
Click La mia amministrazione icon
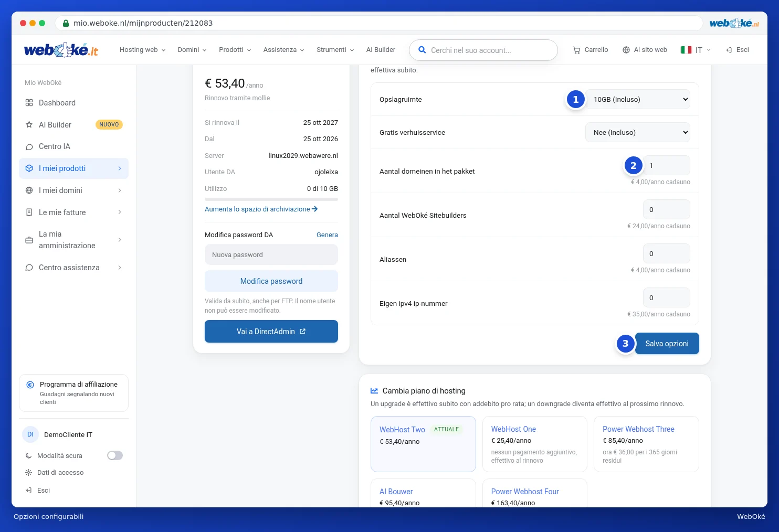click(29, 240)
